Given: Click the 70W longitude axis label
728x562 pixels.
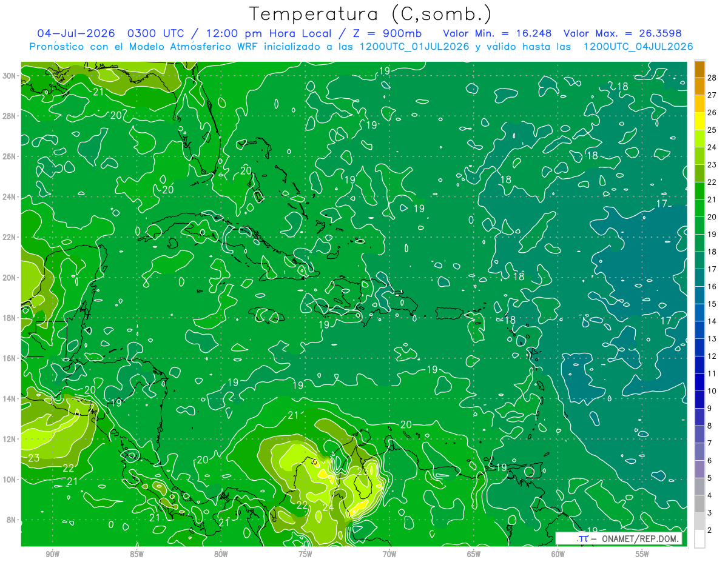Looking at the screenshot, I should [389, 554].
